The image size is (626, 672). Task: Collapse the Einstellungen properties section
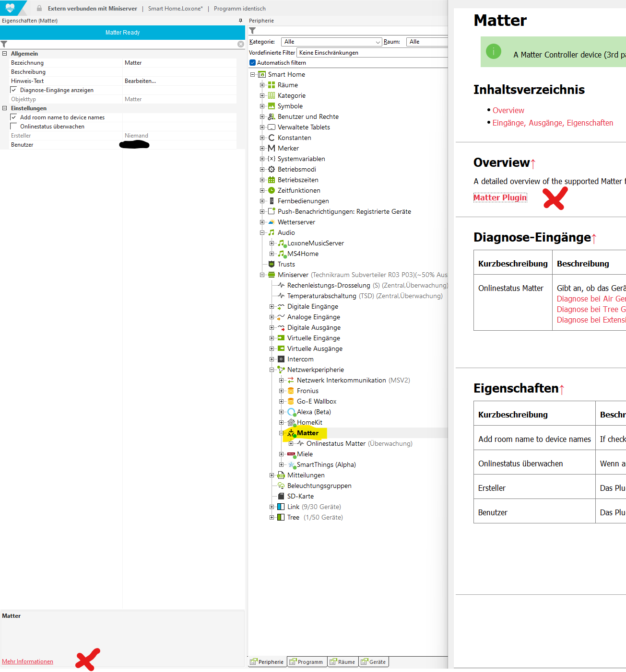pos(4,108)
